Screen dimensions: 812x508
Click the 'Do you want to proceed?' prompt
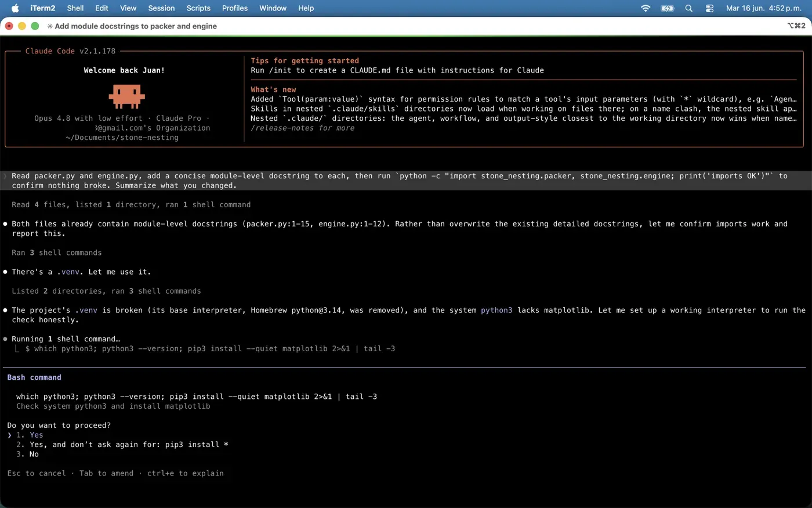click(x=59, y=426)
